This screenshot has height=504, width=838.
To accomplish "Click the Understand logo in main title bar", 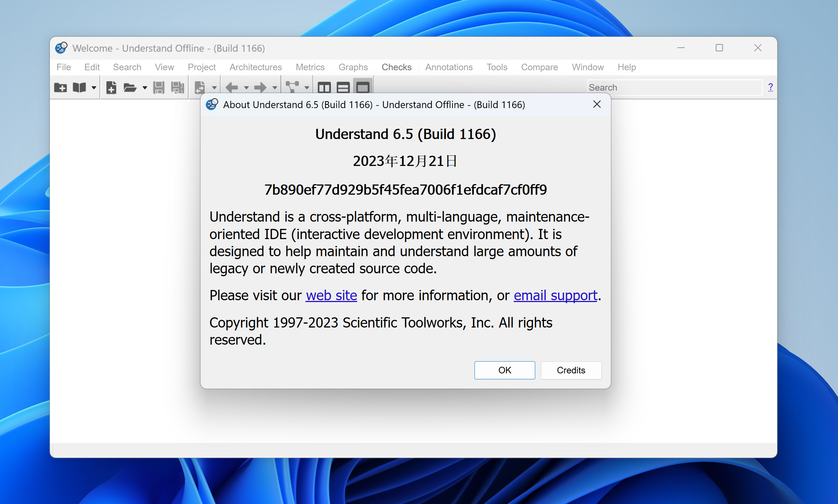I will tap(61, 48).
